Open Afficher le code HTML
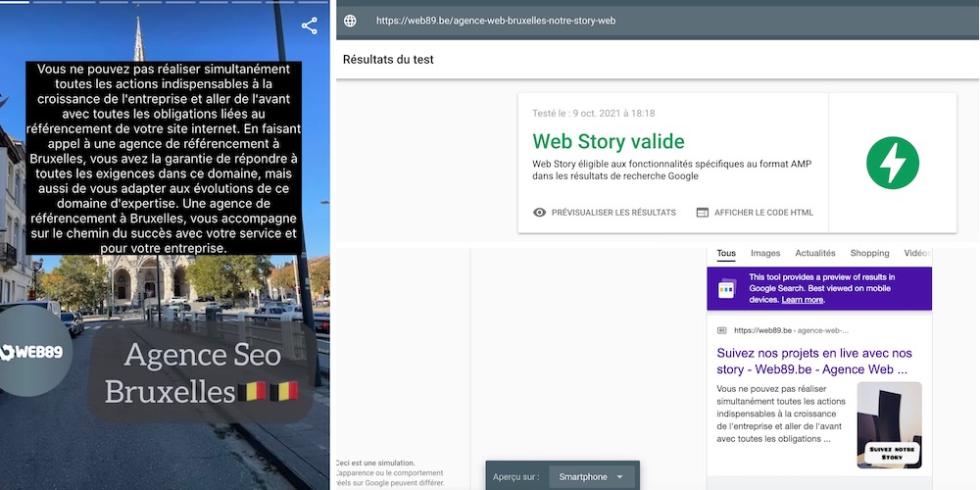The width and height of the screenshot is (980, 490). point(755,213)
